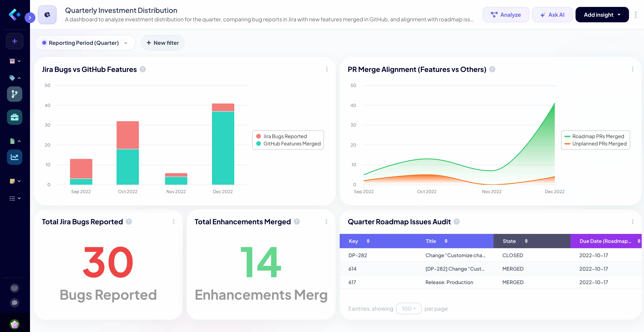Open the Add insight dropdown
The height and width of the screenshot is (332, 644).
point(602,15)
